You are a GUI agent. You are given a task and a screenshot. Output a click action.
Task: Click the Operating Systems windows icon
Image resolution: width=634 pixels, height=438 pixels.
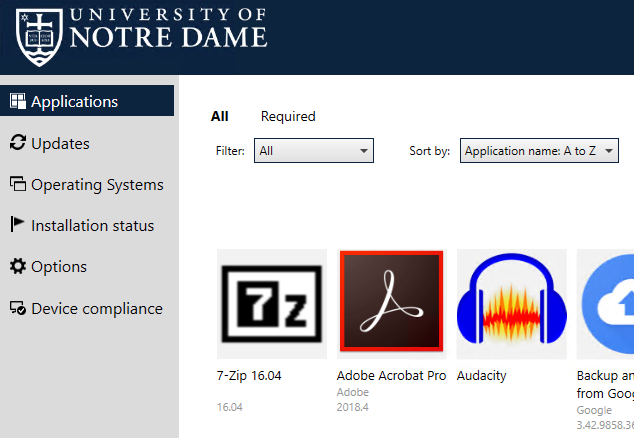17,184
